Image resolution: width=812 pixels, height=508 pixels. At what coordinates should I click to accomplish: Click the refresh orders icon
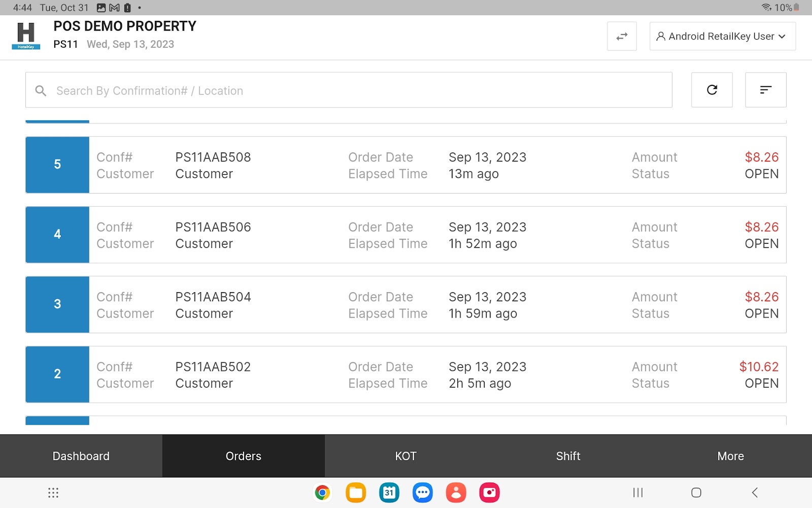(712, 90)
